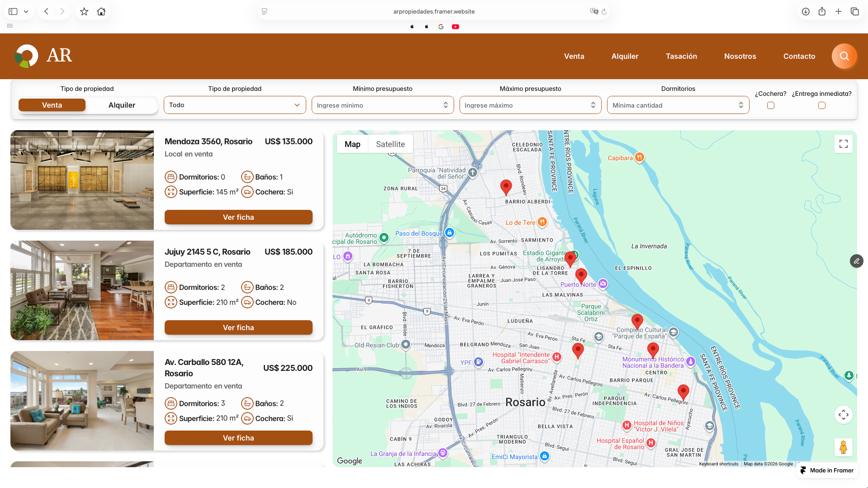This screenshot has height=488, width=868.
Task: Switch the map to Map view
Action: coord(352,144)
